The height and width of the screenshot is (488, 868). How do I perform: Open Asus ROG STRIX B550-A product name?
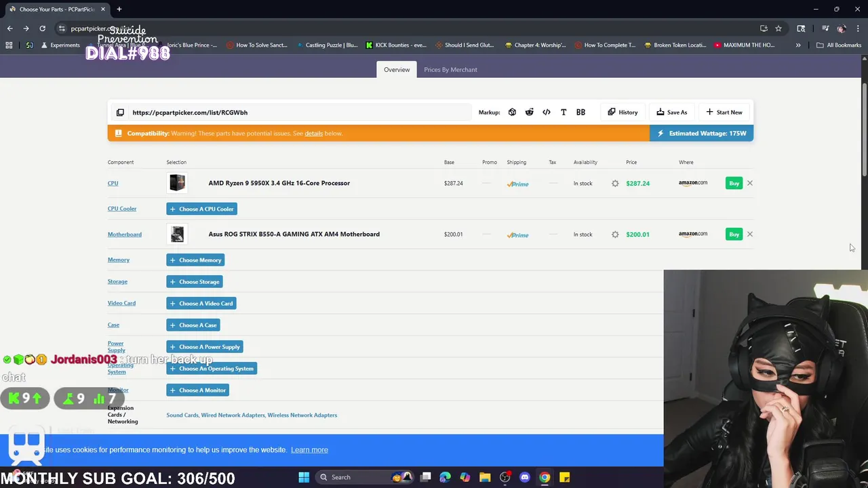pos(294,234)
